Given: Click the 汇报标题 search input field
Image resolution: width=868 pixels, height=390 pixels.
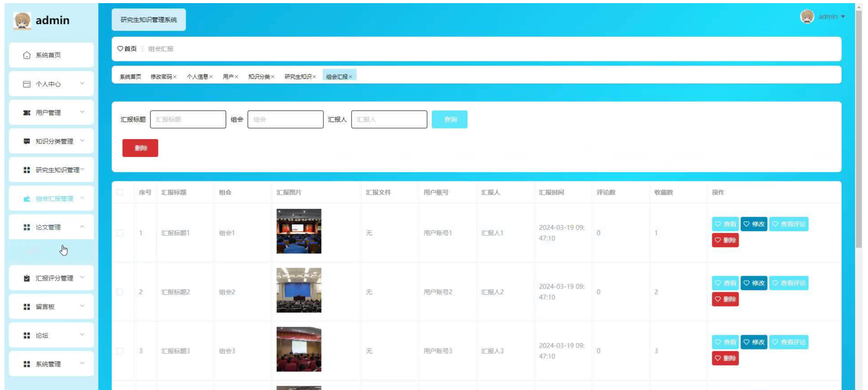Looking at the screenshot, I should [188, 120].
